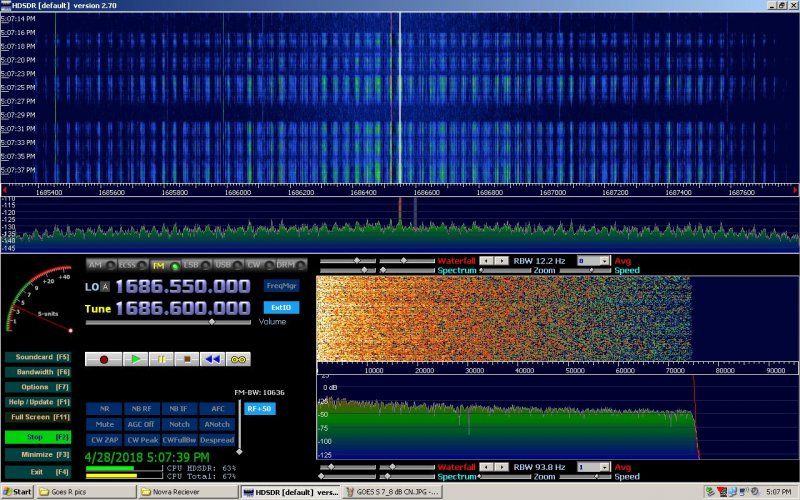Click the Volume slider handle

210,322
